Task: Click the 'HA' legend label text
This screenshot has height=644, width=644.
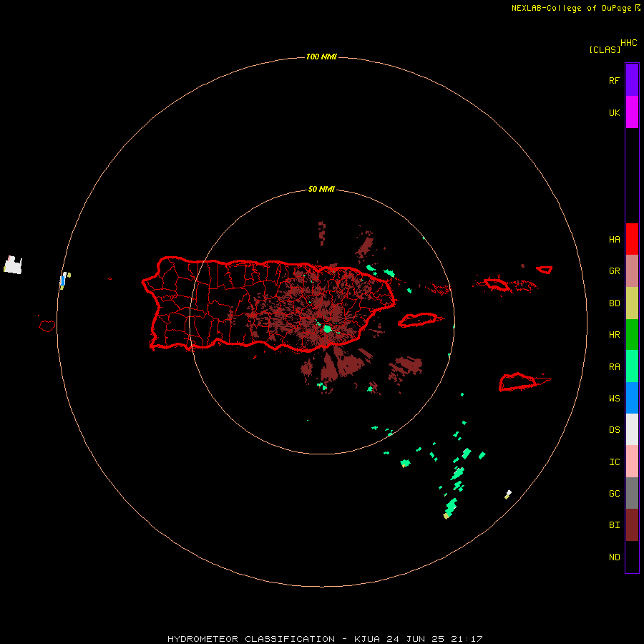Action: tap(615, 240)
